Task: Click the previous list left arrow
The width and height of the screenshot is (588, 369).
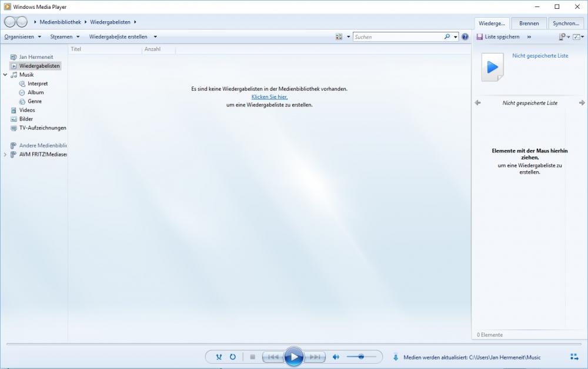Action: pos(477,102)
